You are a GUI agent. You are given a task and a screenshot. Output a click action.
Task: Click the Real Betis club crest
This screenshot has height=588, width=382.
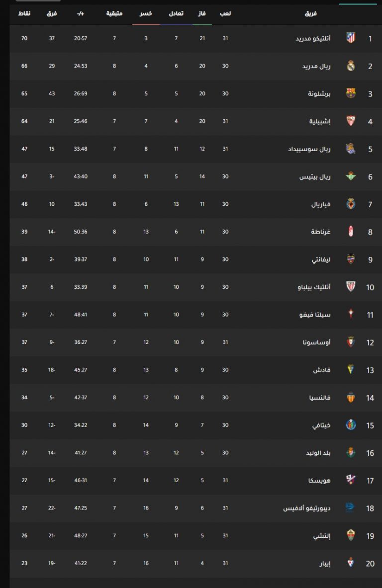click(351, 176)
